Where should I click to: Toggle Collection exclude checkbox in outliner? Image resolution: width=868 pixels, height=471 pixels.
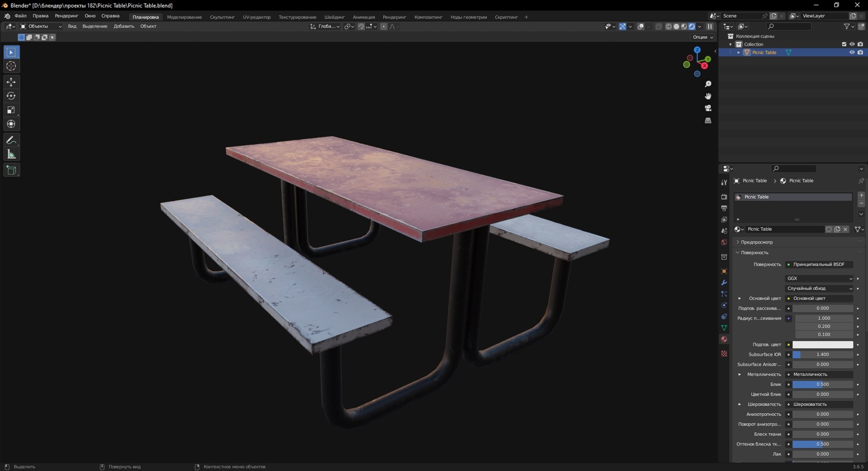coord(844,44)
